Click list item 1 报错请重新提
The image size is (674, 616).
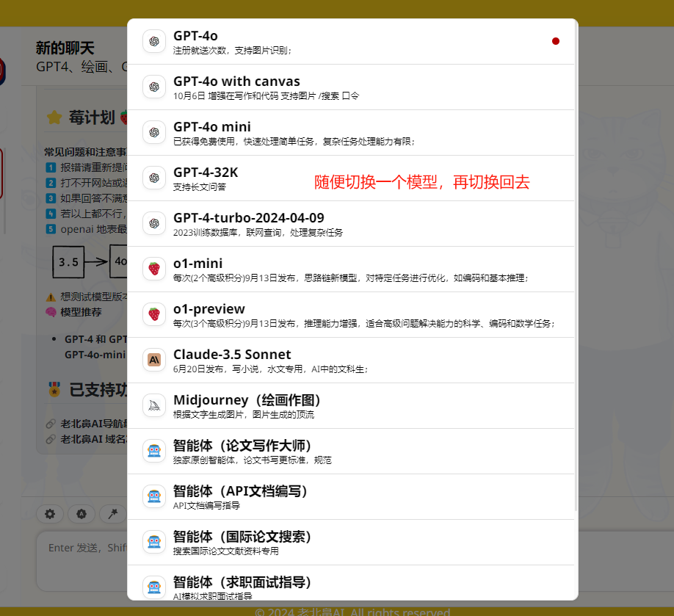click(94, 167)
